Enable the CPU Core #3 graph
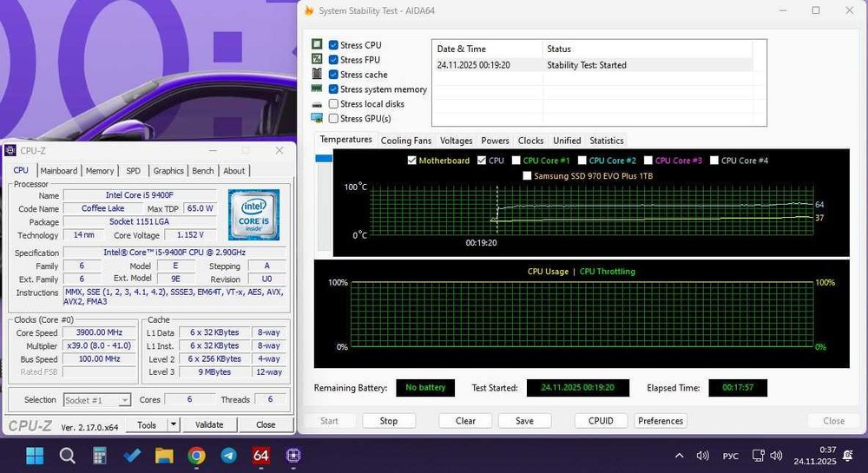Viewport: 868px width, 473px height. click(648, 161)
